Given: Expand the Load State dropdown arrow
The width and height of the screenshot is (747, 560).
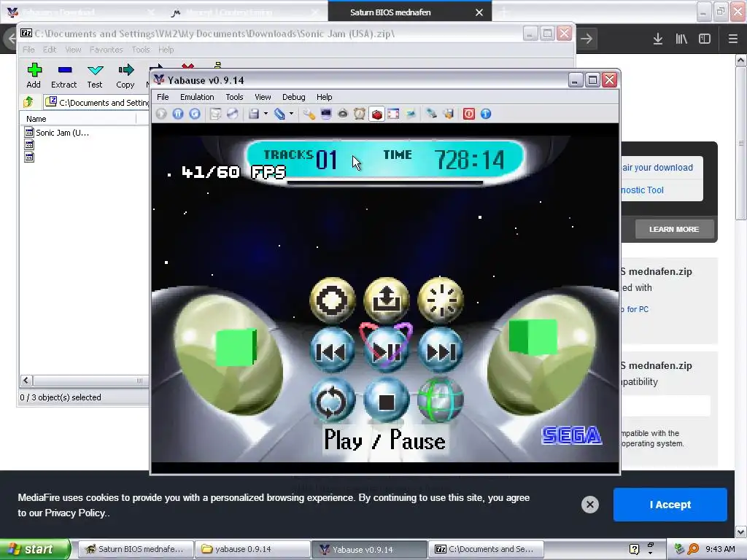Looking at the screenshot, I should [291, 114].
